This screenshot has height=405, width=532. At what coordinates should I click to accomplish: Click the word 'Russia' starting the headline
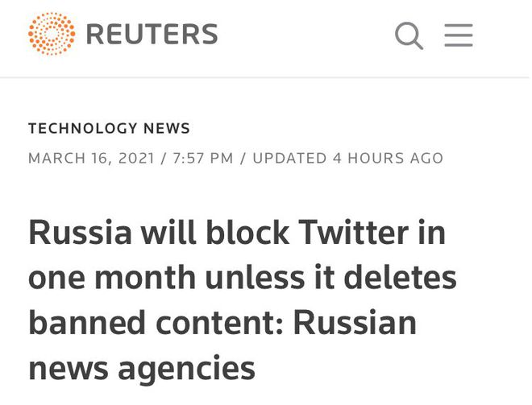point(77,234)
